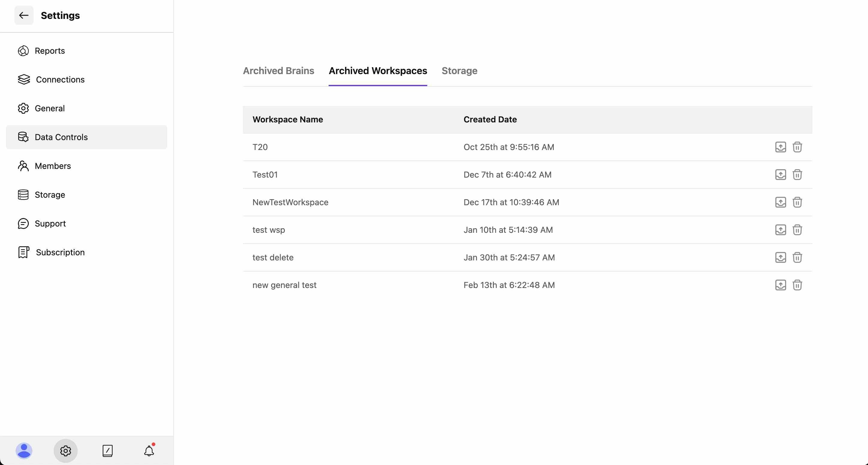Screen dimensions: 868x465
Task: Delete the NewTestWorkspace entry
Action: click(797, 202)
